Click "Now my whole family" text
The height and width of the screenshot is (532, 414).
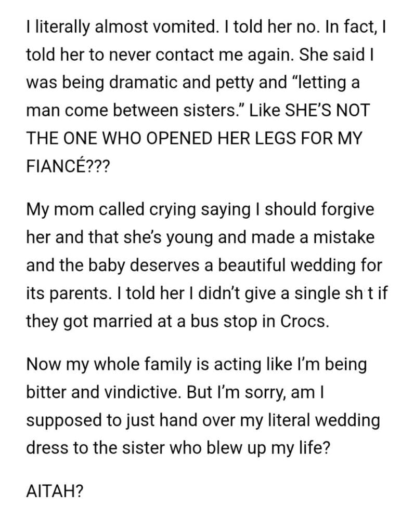point(101,364)
